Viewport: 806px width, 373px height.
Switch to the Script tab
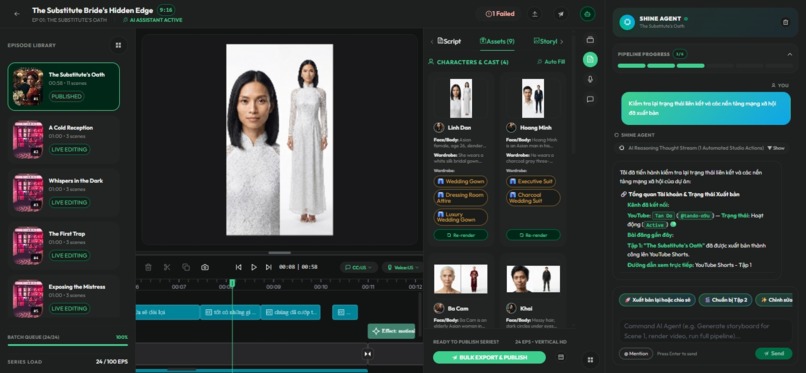449,41
